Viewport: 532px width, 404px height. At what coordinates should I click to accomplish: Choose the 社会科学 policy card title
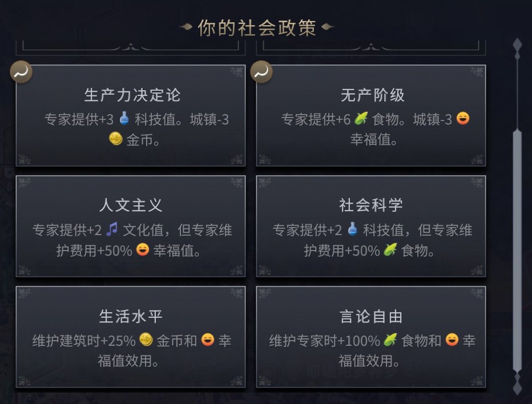click(371, 205)
